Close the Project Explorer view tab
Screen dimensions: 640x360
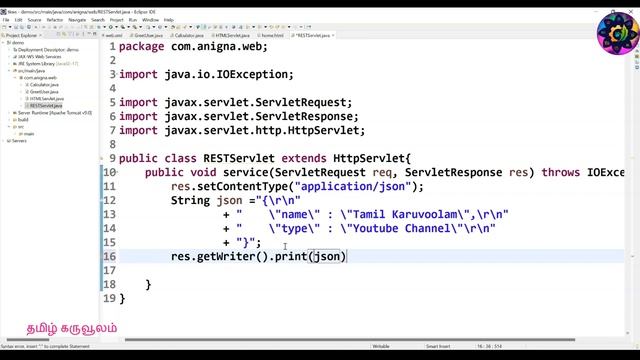click(40, 36)
